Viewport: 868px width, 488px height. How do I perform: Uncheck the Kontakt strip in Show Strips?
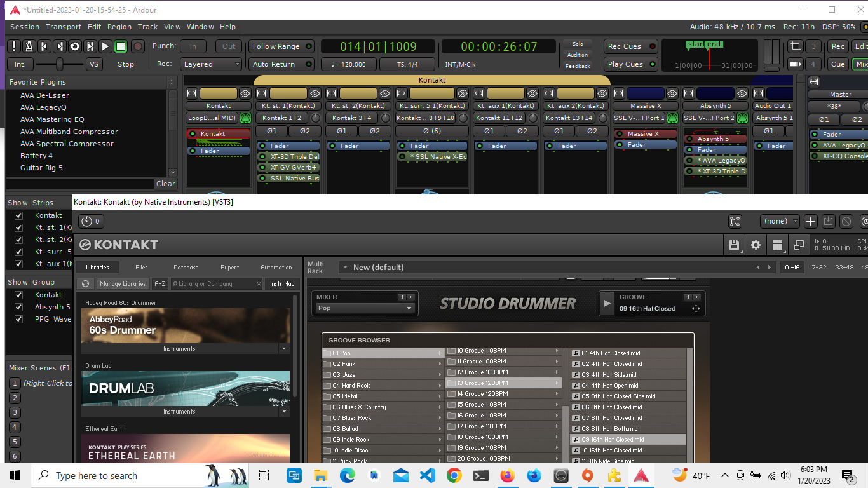tap(18, 215)
